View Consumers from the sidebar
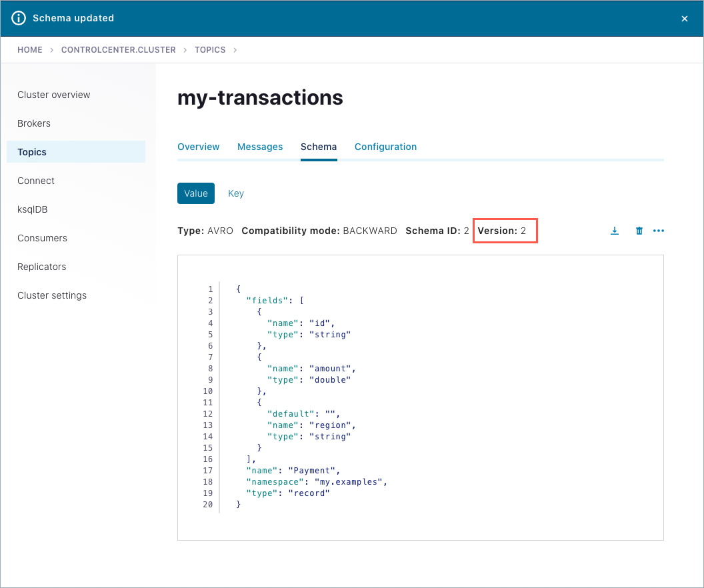The image size is (704, 588). [x=42, y=238]
